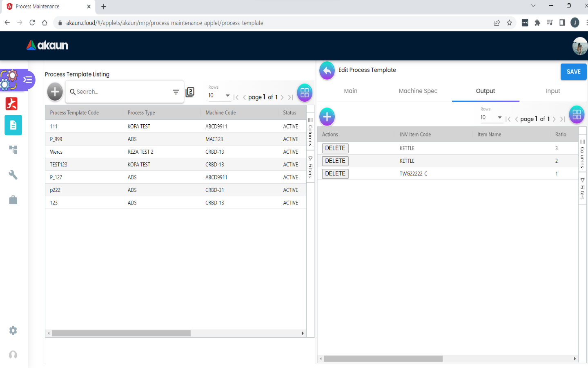Click the wrench icon in left sidebar
588x368 pixels.
13,175
